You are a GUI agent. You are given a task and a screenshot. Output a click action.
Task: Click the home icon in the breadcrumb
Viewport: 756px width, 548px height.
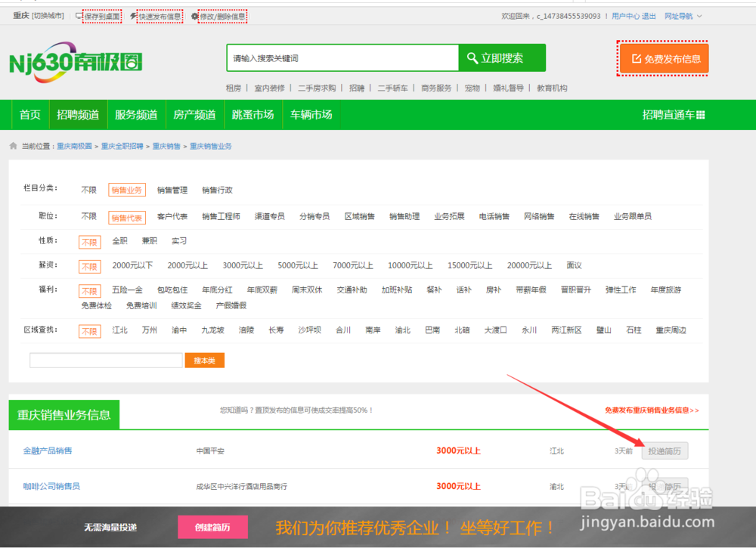tap(12, 146)
